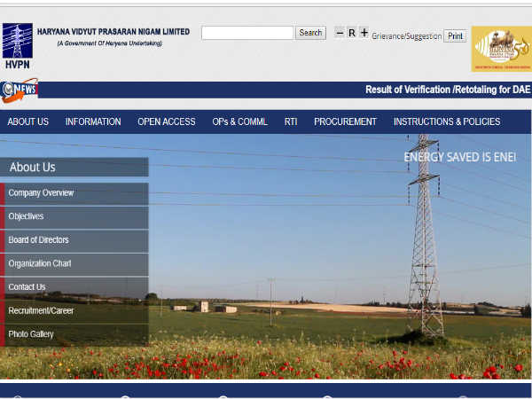Expand the PROCUREMENT menu

point(345,121)
